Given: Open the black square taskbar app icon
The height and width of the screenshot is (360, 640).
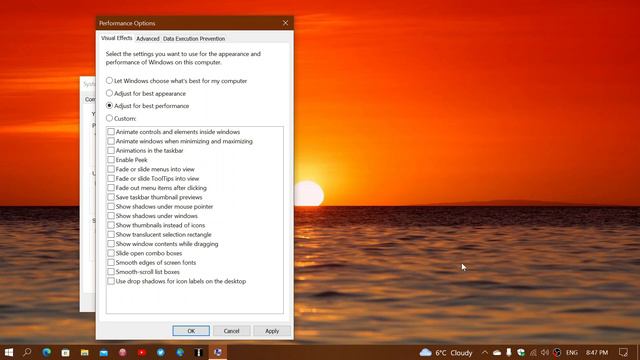Looking at the screenshot, I should (199, 352).
